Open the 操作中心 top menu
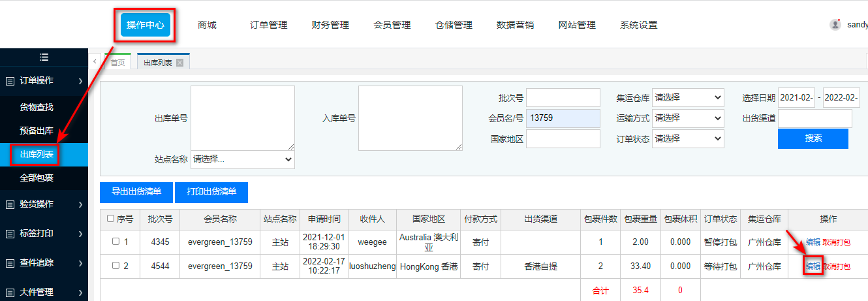The image size is (868, 301). click(x=146, y=25)
